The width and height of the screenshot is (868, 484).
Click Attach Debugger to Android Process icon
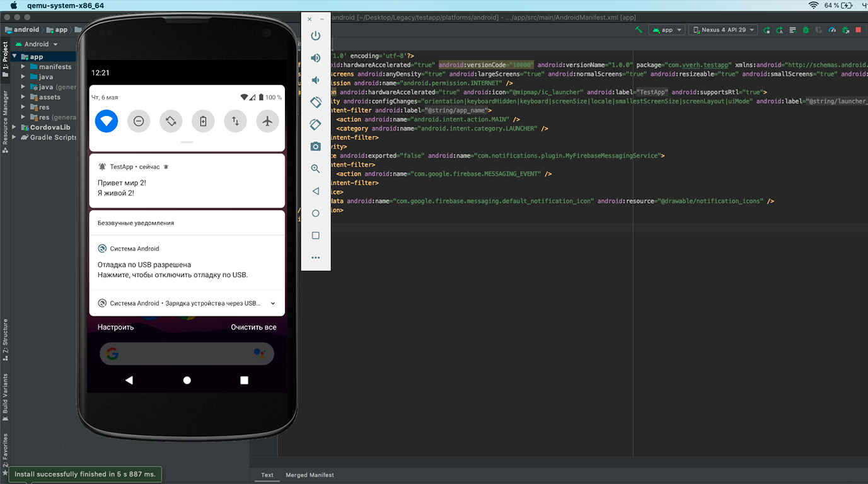845,30
